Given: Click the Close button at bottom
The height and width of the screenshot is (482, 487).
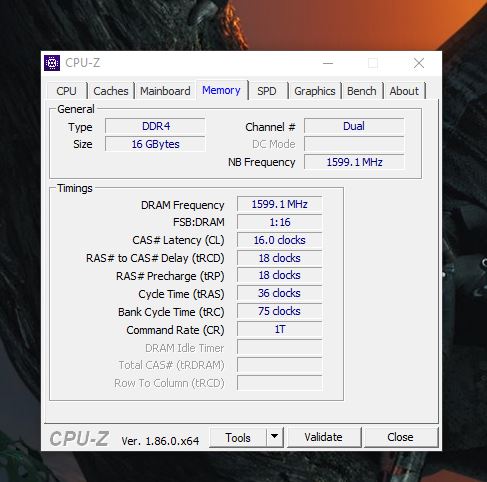Looking at the screenshot, I should (x=400, y=437).
